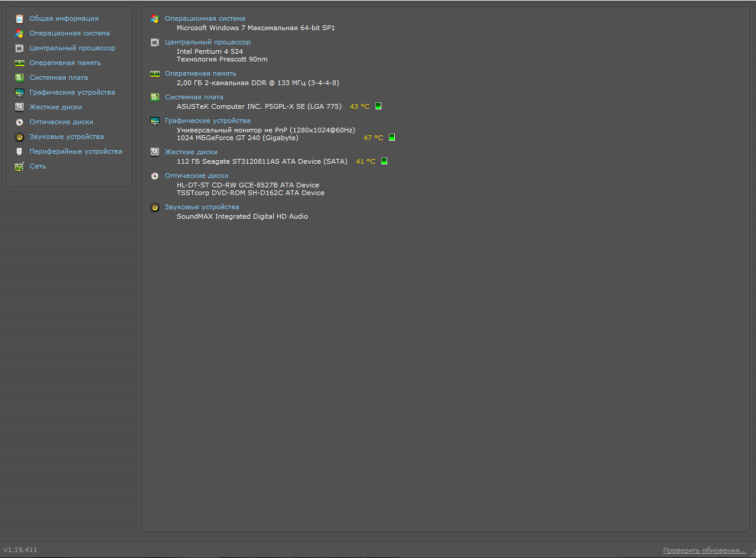Click the Windows flag icon in the summary panel
The image size is (756, 558).
click(155, 18)
